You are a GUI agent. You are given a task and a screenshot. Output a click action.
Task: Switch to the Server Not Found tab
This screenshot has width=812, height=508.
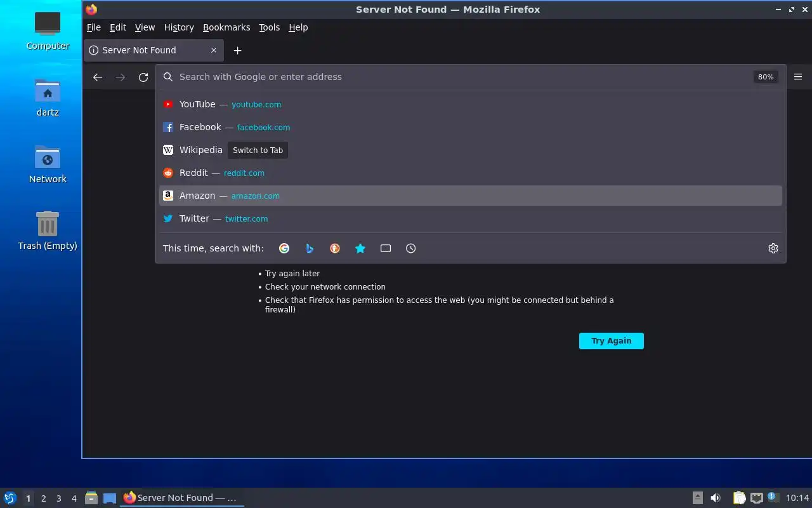point(154,50)
